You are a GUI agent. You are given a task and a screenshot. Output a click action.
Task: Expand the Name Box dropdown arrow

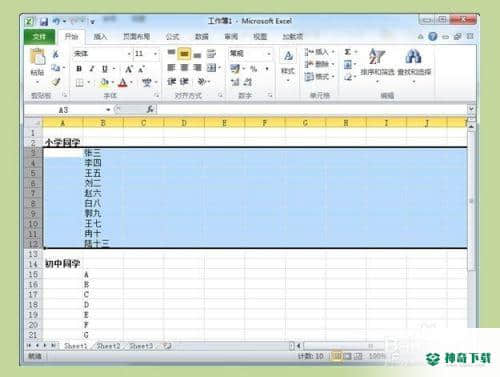pyautogui.click(x=108, y=110)
